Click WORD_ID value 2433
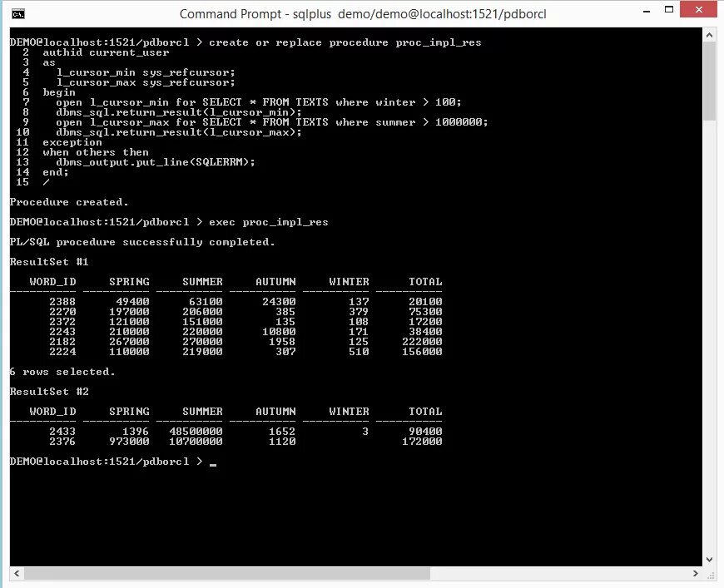This screenshot has height=588, width=724. tap(62, 431)
